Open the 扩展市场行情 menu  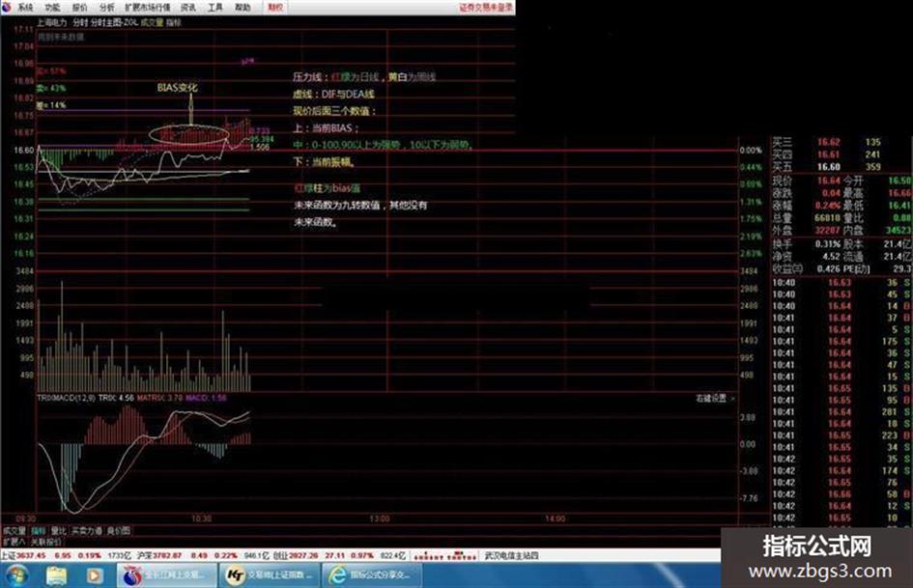pos(147,8)
